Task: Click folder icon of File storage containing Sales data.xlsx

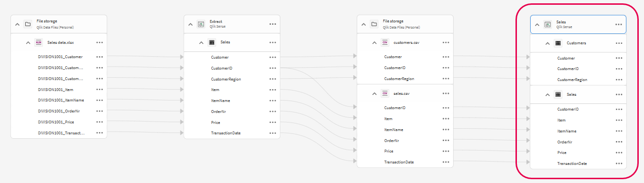Action: [28, 24]
